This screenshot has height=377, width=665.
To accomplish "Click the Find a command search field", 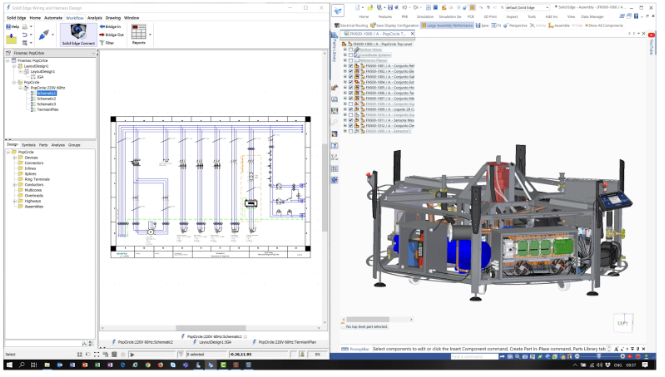I will pos(474,357).
